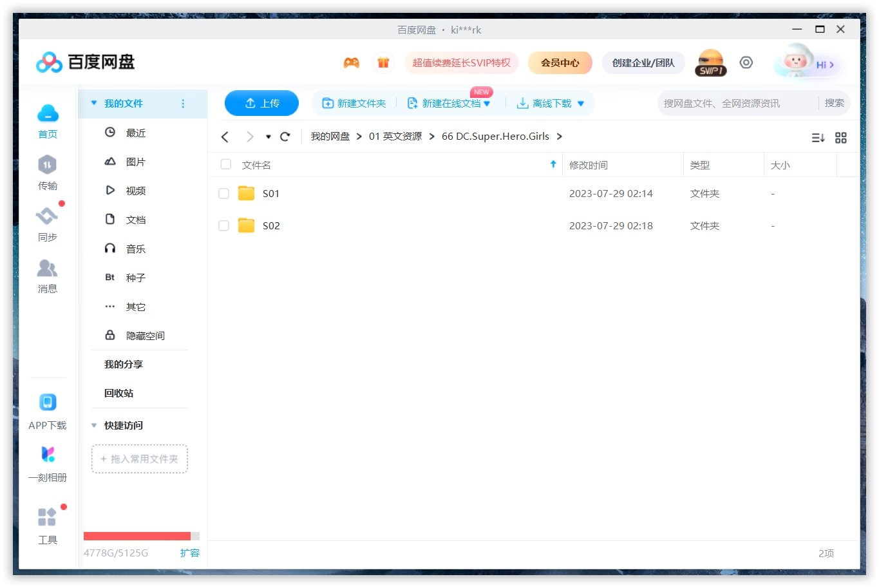Viewport: 879px width, 588px height.
Task: Check the select-all checkbox in header row
Action: [225, 164]
